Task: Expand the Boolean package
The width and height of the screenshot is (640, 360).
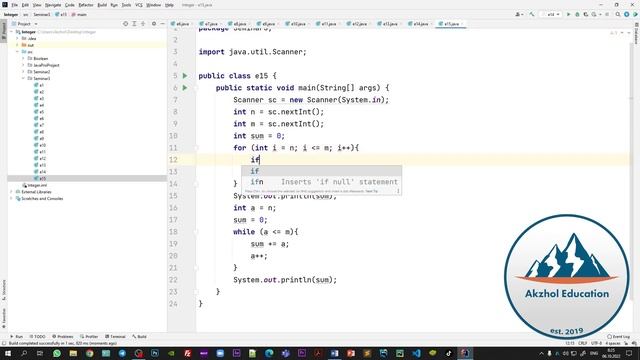Action: coord(23,58)
